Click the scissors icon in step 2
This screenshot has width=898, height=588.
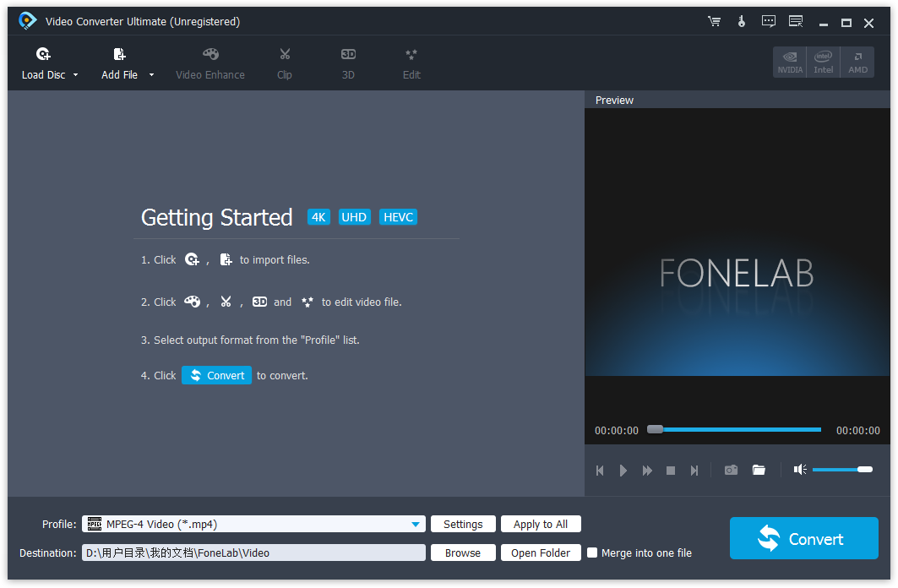(226, 301)
